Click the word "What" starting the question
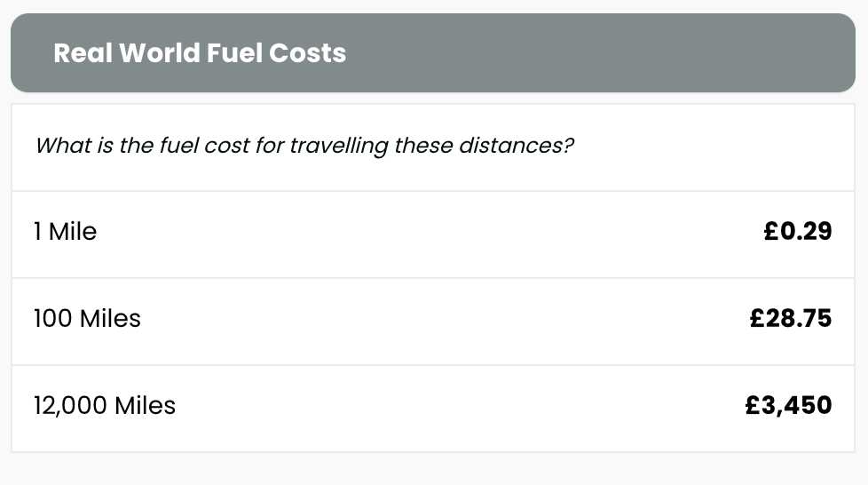 click(62, 145)
